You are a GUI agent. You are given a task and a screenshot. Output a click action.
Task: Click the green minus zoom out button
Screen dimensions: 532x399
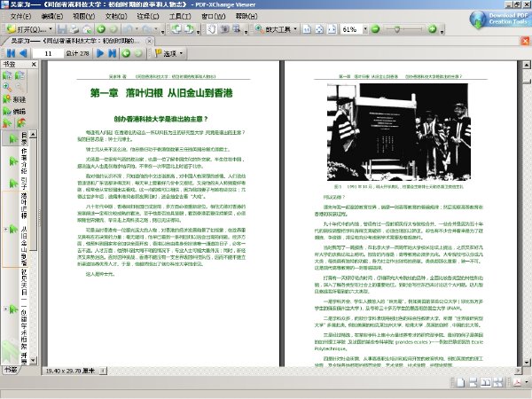coord(375,29)
